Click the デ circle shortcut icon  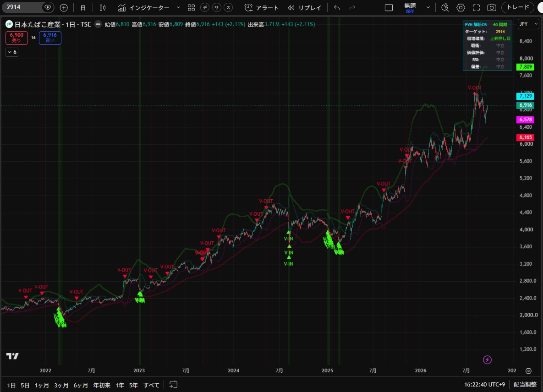point(205,8)
